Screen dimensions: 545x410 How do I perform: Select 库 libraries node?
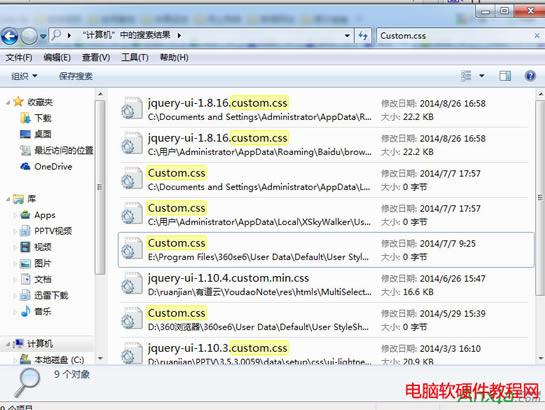pos(24,199)
